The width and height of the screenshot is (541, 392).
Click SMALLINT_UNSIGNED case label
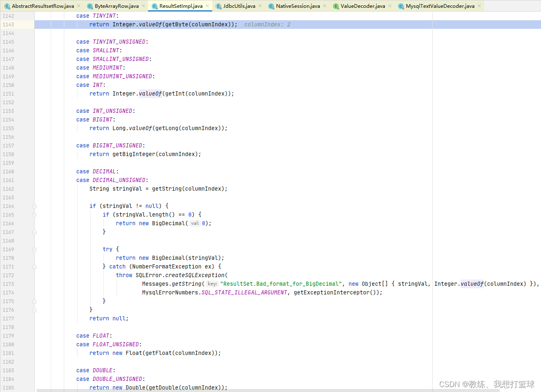pyautogui.click(x=121, y=59)
